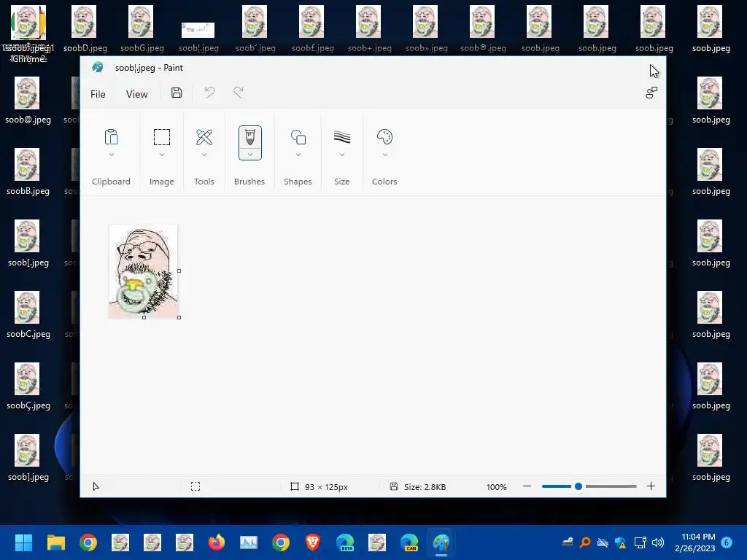Image resolution: width=747 pixels, height=560 pixels.
Task: Open the Windows Start menu
Action: [23, 542]
